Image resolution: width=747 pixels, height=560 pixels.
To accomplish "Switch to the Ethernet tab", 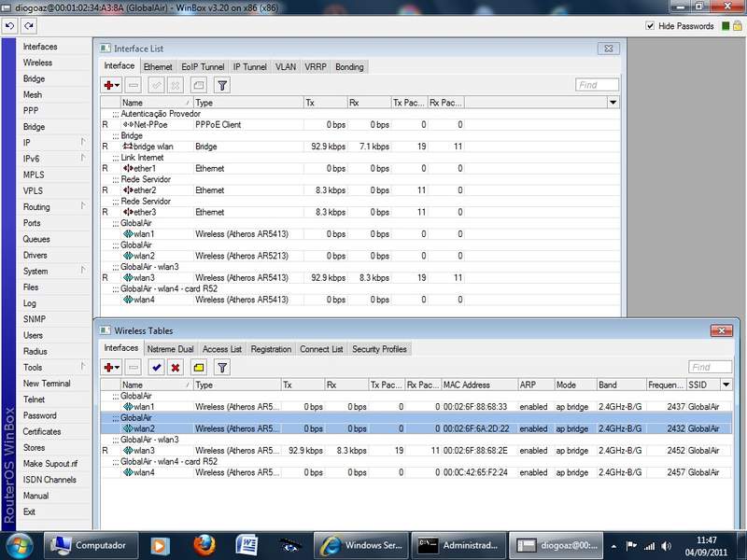I will [x=158, y=66].
